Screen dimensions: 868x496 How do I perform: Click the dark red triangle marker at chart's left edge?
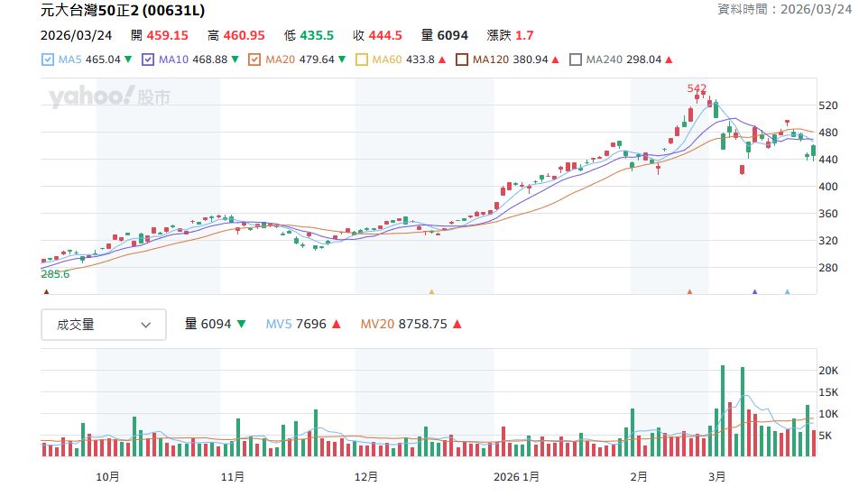tap(46, 292)
